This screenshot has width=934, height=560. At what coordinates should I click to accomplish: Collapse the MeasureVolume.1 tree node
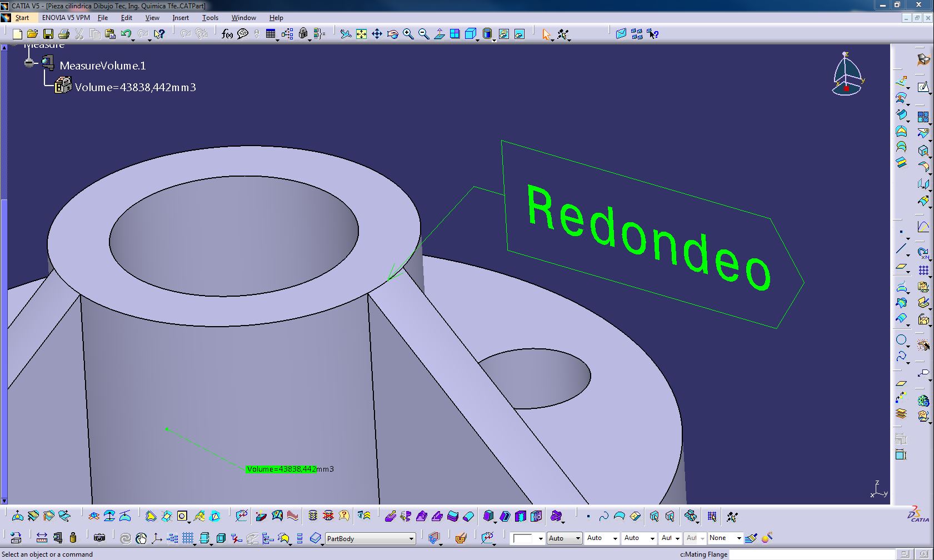pyautogui.click(x=29, y=63)
